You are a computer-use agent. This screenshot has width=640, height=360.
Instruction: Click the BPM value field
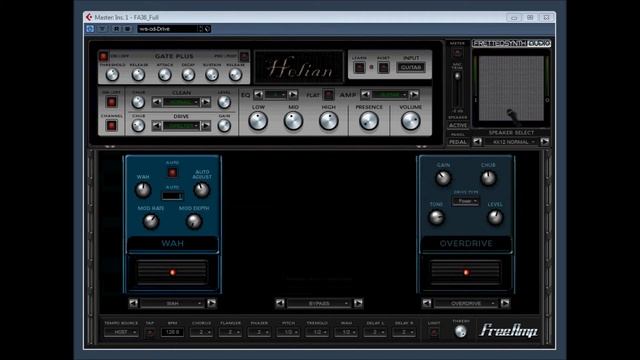coord(173,332)
